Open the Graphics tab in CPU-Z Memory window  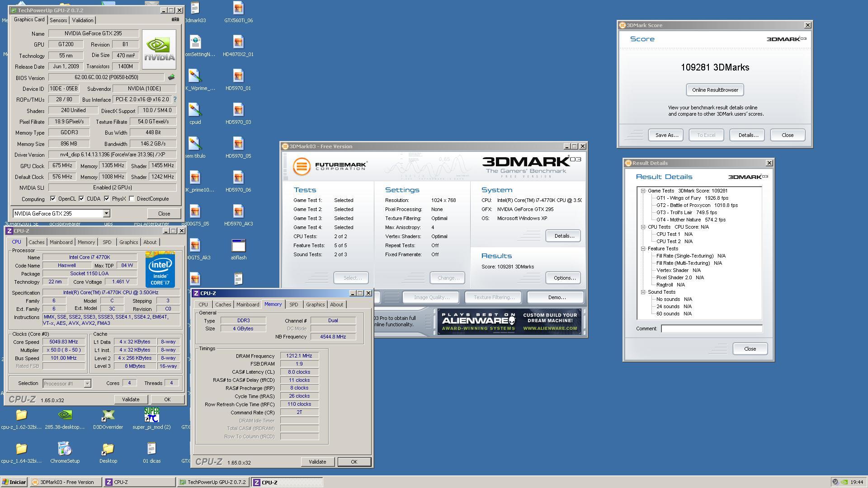[x=315, y=305]
